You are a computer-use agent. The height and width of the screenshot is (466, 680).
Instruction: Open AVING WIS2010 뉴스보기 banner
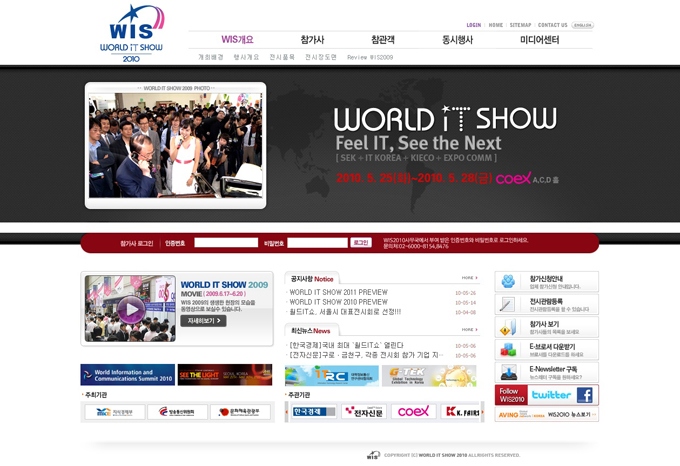547,414
